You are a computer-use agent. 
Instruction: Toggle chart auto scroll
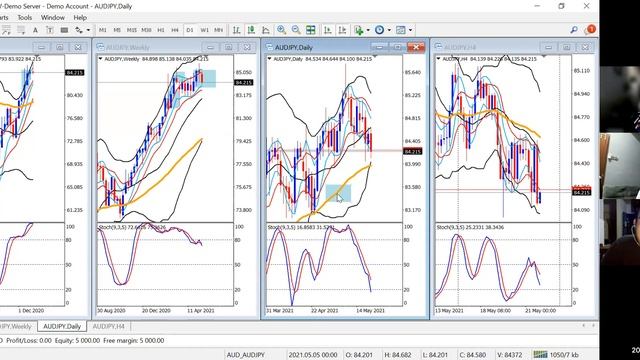pos(327,30)
